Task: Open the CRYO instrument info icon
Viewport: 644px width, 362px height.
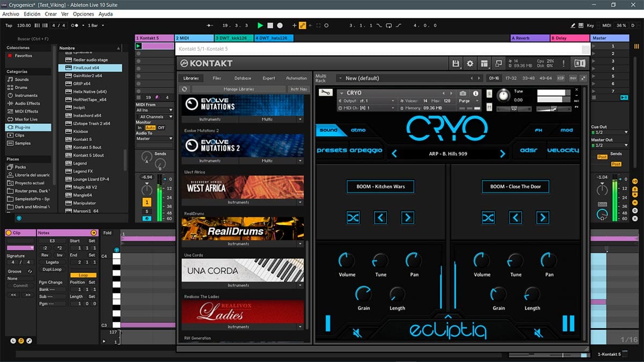Action: [475, 93]
